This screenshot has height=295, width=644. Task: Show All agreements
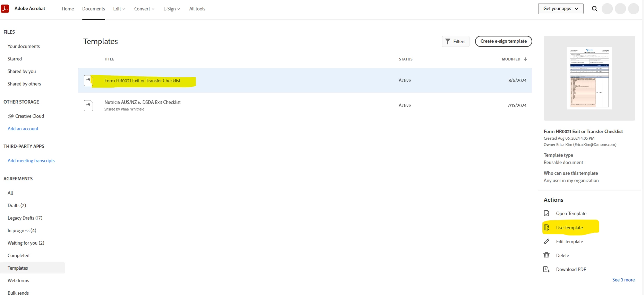pyautogui.click(x=10, y=193)
